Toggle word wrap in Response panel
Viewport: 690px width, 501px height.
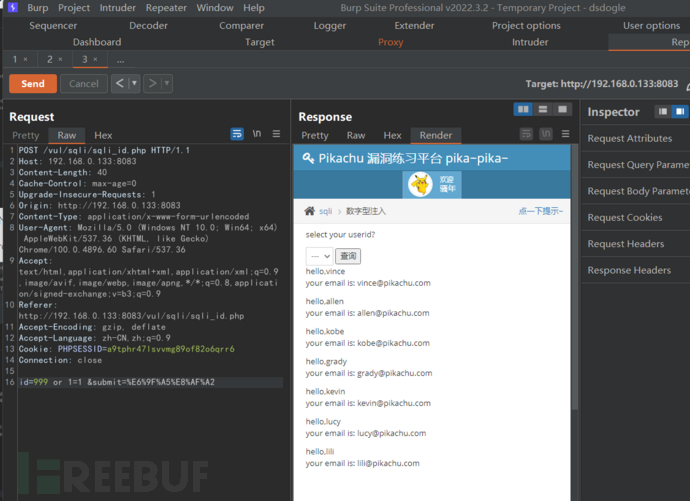pyautogui.click(x=526, y=134)
